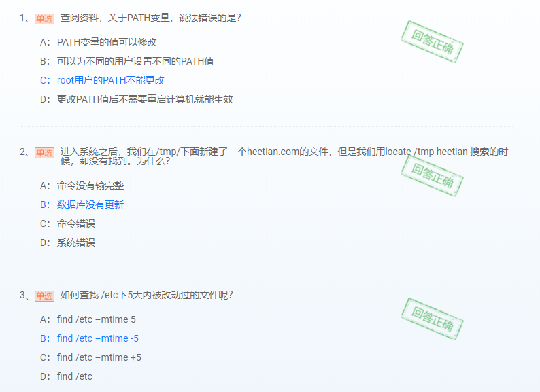The width and height of the screenshot is (540, 392).
Task: Select option D: find /etc
Action: [x=66, y=376]
